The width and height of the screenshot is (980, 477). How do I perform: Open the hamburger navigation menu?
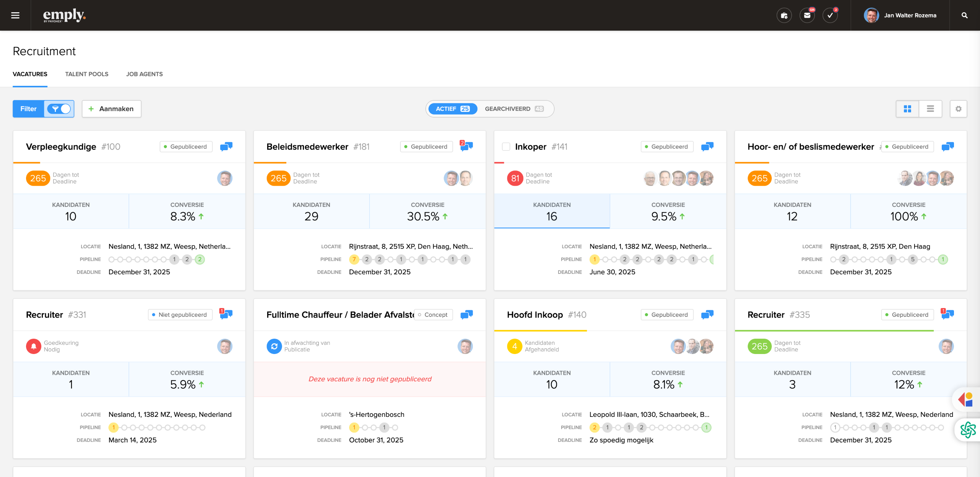[x=15, y=15]
